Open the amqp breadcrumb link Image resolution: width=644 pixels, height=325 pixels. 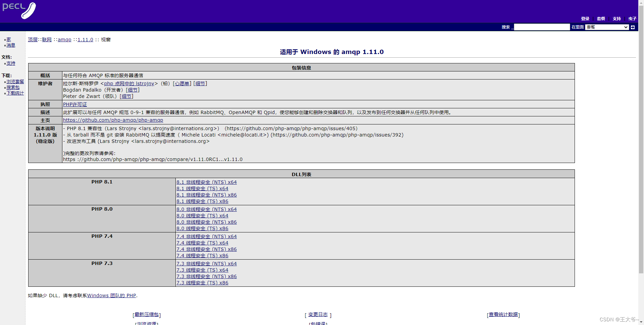point(64,39)
